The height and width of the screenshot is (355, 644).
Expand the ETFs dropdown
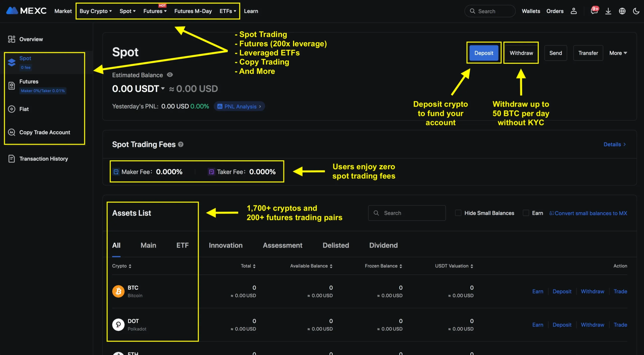[228, 11]
